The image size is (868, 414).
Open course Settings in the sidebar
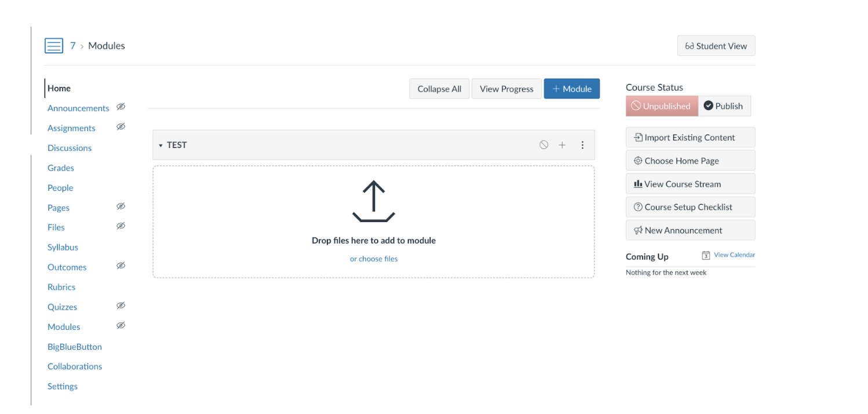pyautogui.click(x=63, y=387)
